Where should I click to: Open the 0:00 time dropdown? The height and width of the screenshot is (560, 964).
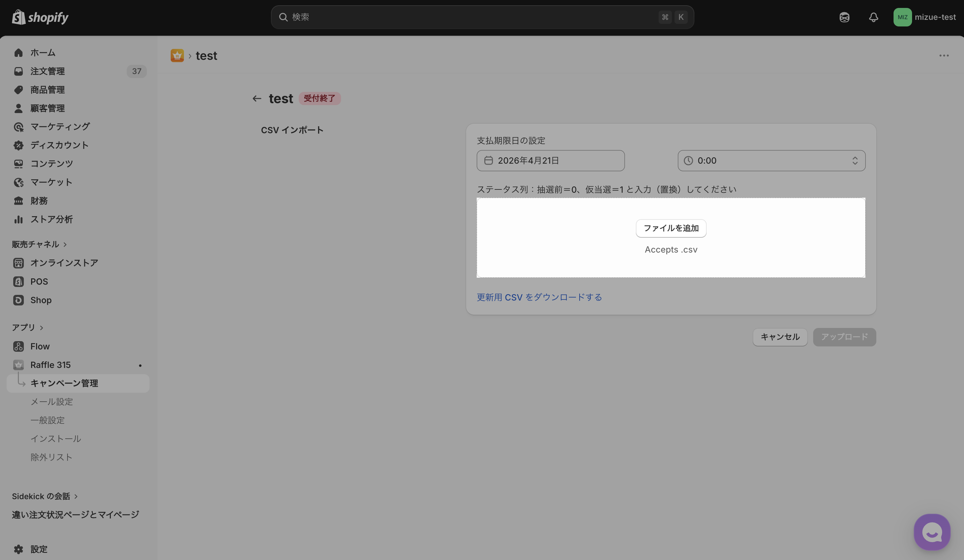tap(771, 161)
